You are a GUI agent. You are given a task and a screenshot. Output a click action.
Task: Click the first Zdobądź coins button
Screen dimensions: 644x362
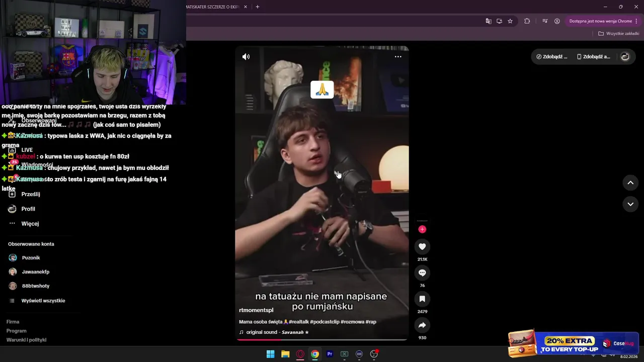551,57
